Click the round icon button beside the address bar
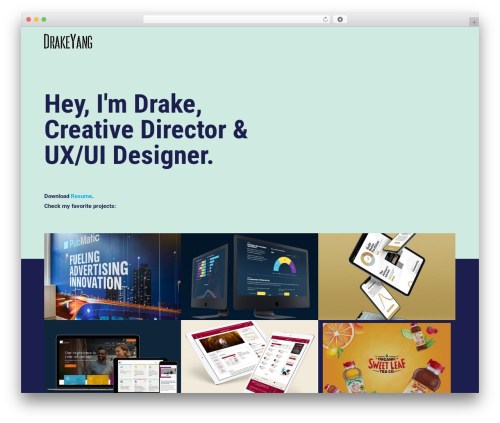Screen dimensions: 500x423 coord(340,19)
